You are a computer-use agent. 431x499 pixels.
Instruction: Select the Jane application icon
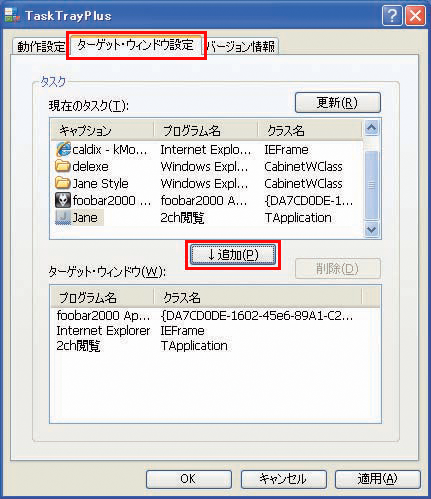coord(63,217)
